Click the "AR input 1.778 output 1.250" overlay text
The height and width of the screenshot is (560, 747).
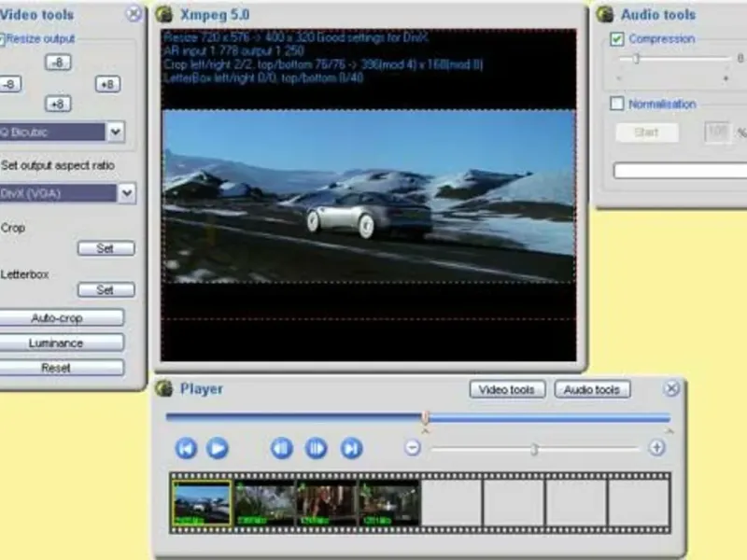(233, 51)
